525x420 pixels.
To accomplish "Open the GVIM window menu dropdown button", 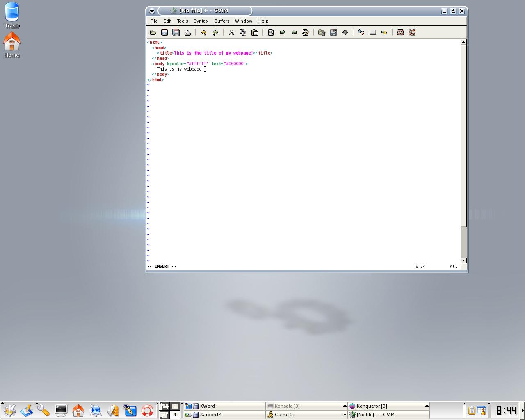I will pos(152,11).
